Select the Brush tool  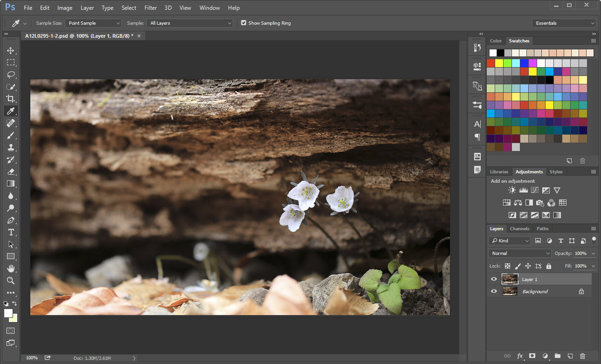10,135
